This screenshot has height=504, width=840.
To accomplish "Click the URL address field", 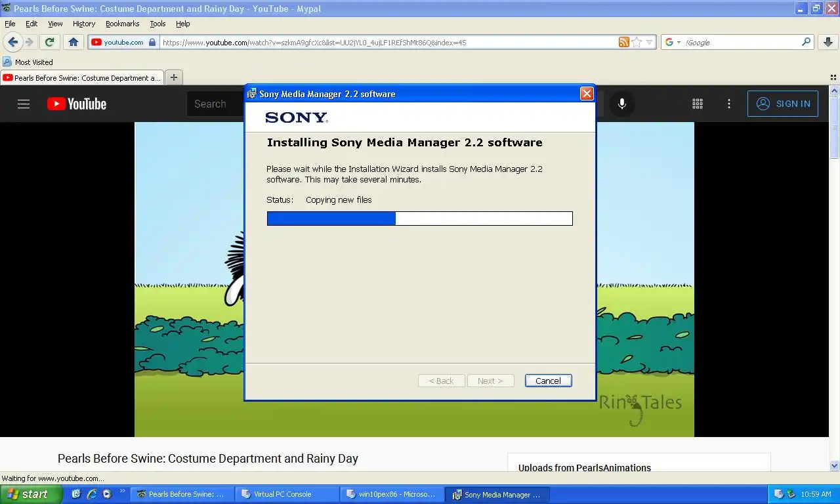I will click(x=387, y=42).
